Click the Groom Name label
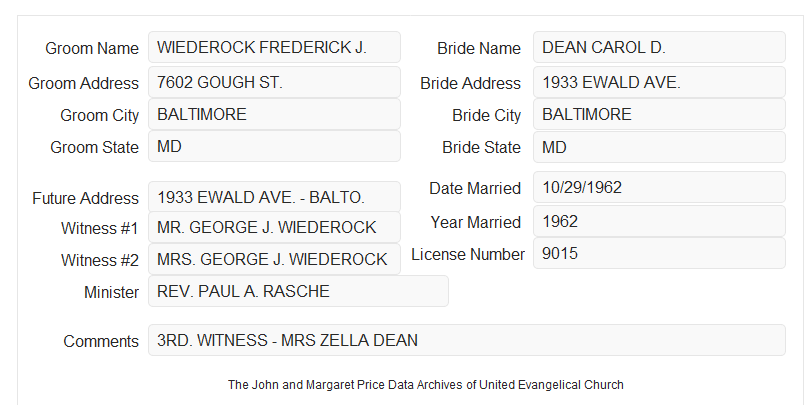The image size is (805, 405). pos(92,48)
